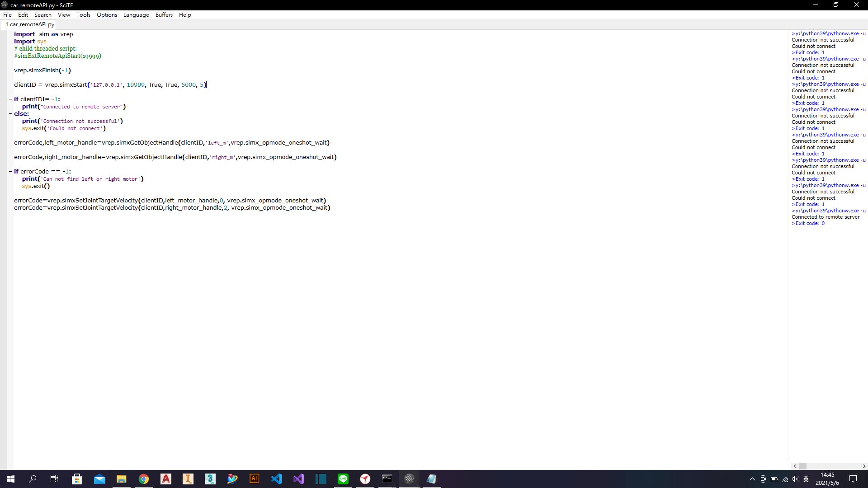The width and height of the screenshot is (868, 488).
Task: Open Windows taskbar search
Action: [x=33, y=479]
